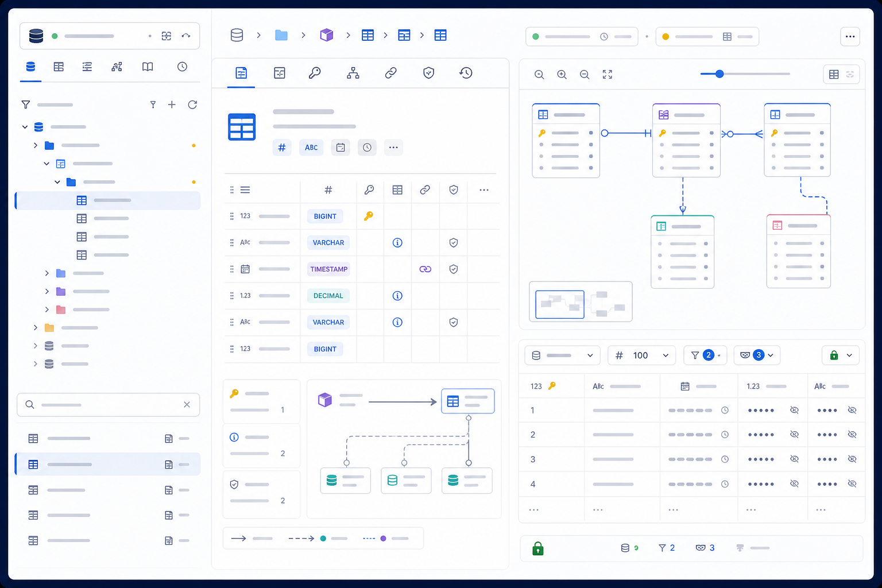Image resolution: width=882 pixels, height=588 pixels.
Task: Open the clock history tab in left sidebar
Action: coord(182,67)
